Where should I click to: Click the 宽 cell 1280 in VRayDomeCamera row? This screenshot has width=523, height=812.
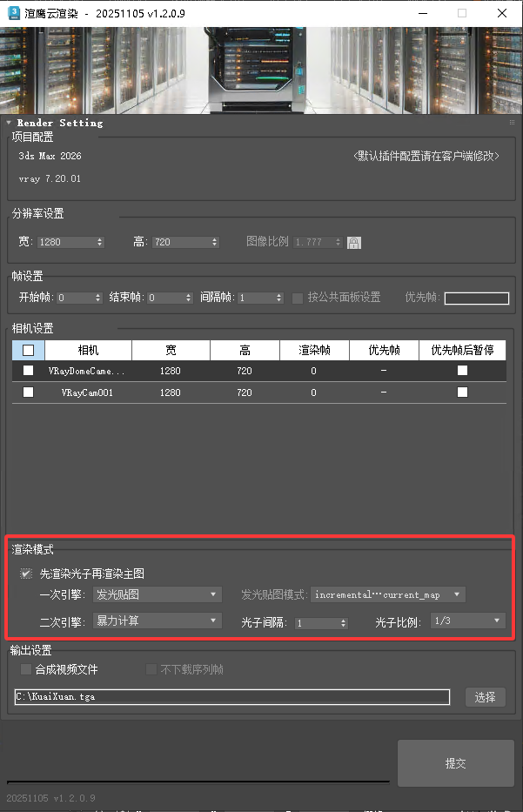pyautogui.click(x=171, y=371)
